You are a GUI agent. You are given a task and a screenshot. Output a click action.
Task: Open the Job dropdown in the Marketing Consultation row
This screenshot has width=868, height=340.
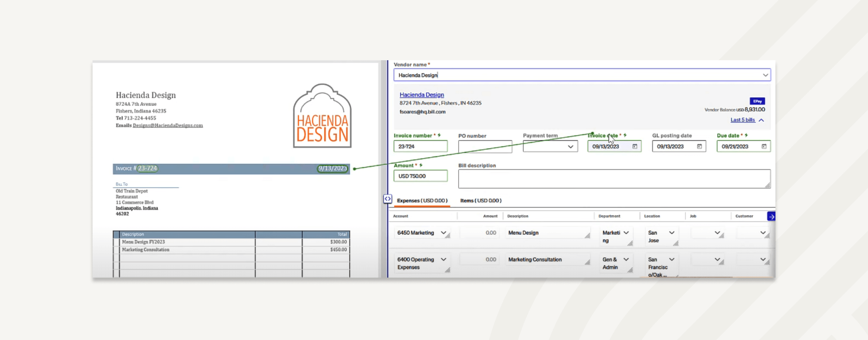(717, 259)
